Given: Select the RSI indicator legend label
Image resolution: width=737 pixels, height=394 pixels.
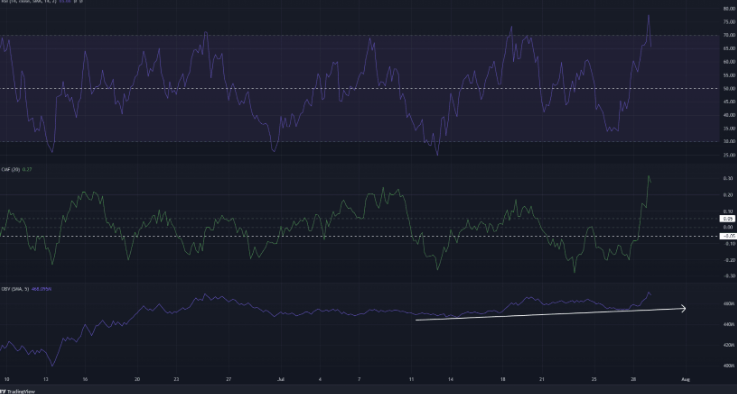Looking at the screenshot, I should 30,2.
